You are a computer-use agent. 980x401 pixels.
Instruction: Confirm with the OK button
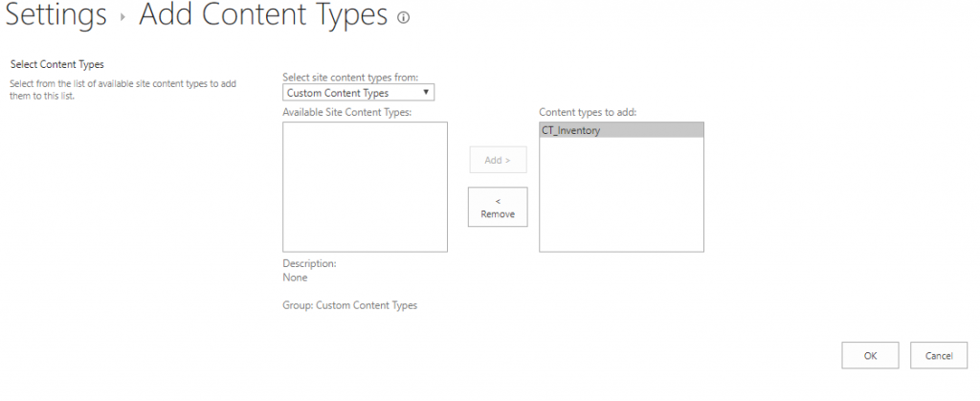click(x=870, y=355)
